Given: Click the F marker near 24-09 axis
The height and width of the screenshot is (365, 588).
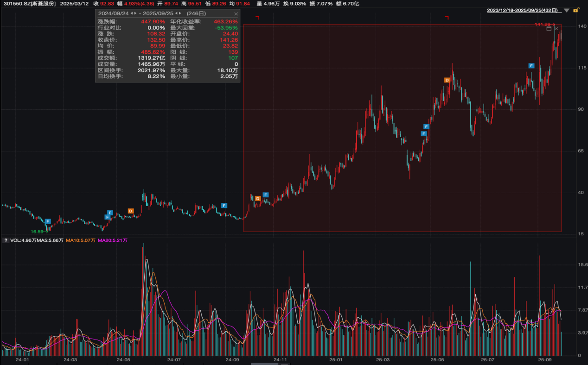Looking at the screenshot, I should click(x=224, y=206).
